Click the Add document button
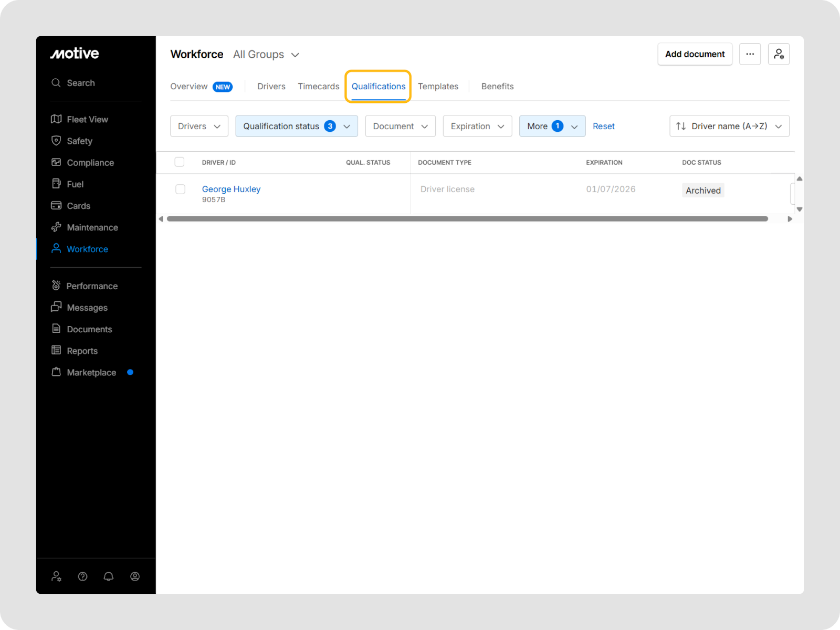 (x=694, y=54)
